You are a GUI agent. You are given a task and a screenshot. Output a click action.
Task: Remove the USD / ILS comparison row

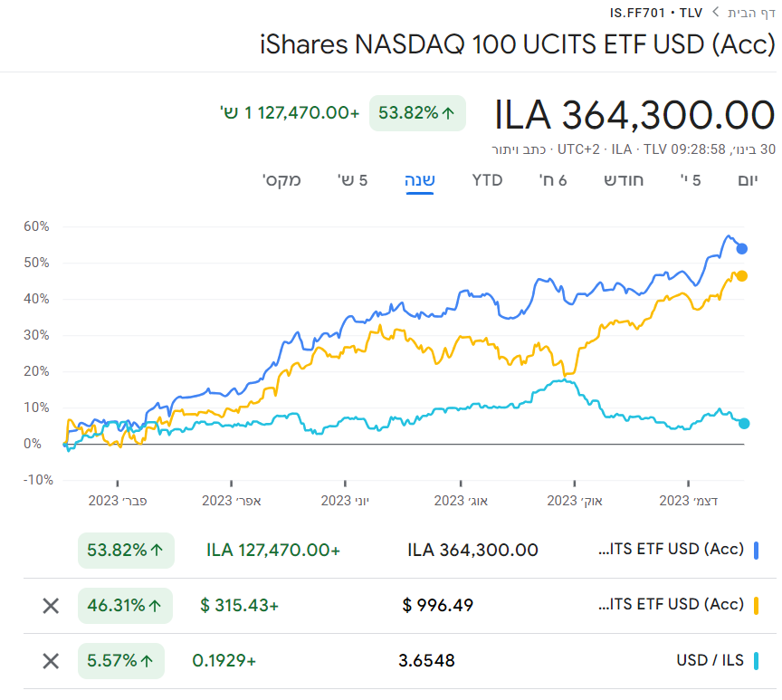click(x=51, y=661)
